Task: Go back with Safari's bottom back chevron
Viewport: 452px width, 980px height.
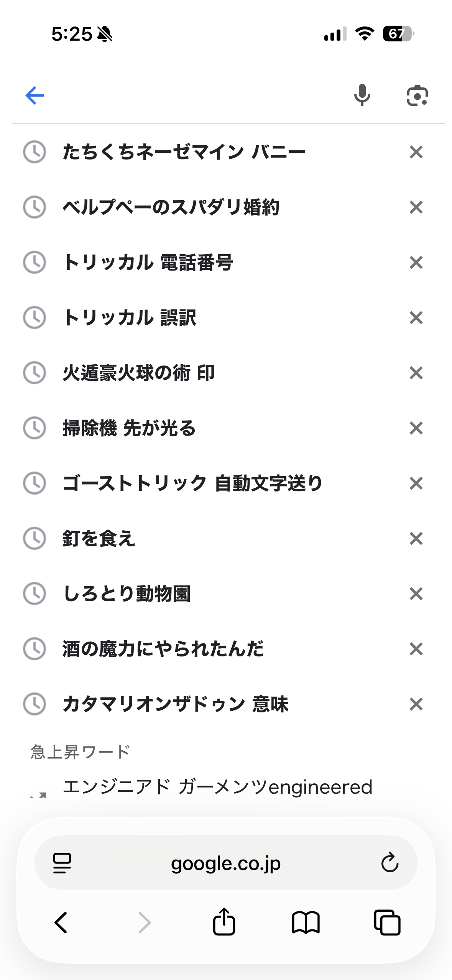Action: tap(61, 922)
